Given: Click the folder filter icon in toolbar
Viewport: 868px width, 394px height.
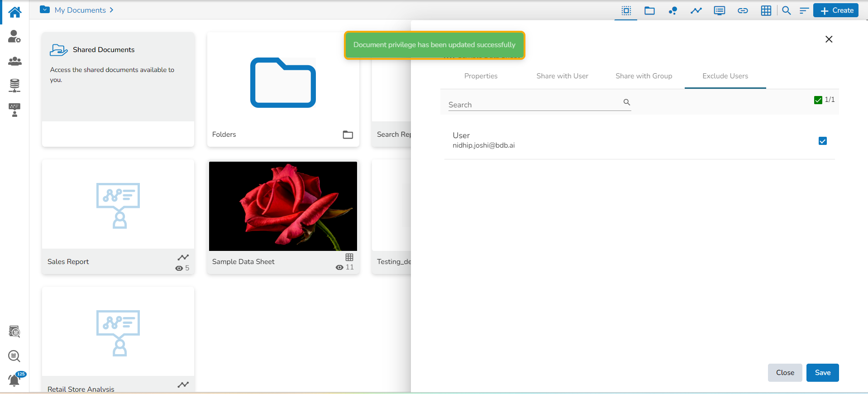Looking at the screenshot, I should point(649,10).
